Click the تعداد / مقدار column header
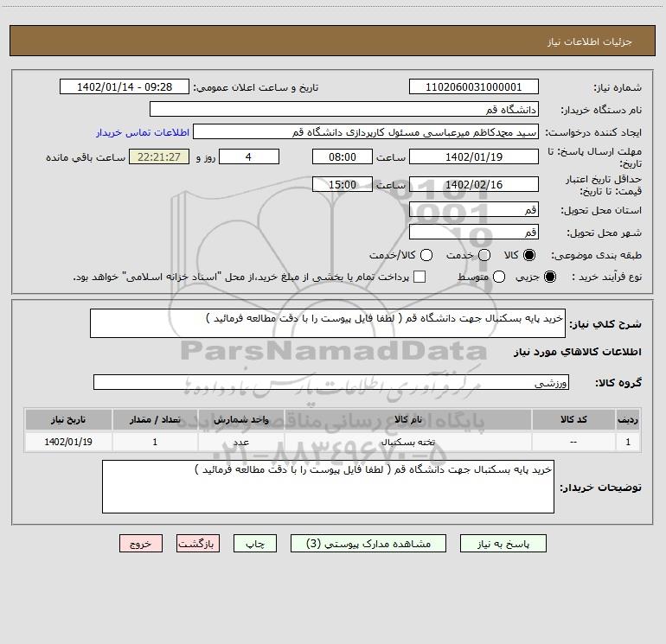This screenshot has height=644, width=666. point(155,419)
